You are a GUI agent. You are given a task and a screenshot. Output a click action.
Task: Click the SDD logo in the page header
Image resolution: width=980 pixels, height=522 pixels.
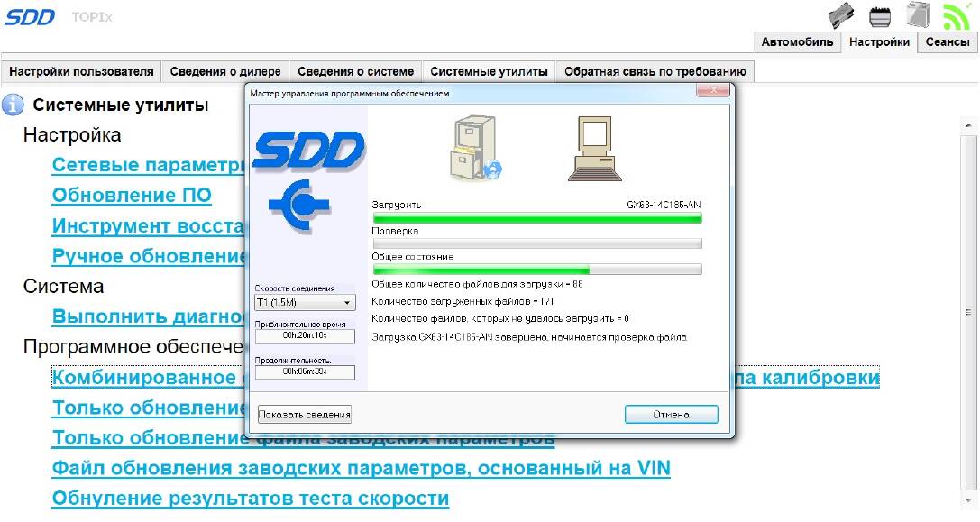tap(30, 17)
